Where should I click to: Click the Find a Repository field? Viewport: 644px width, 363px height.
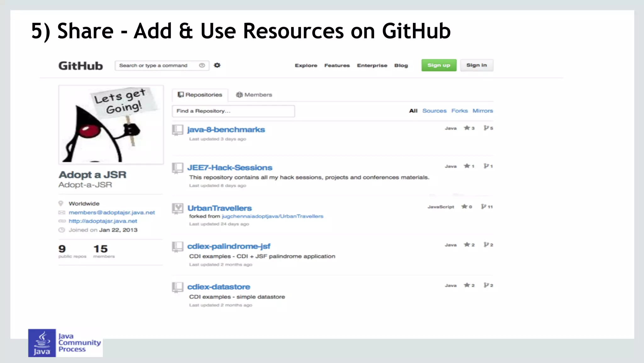pyautogui.click(x=233, y=111)
